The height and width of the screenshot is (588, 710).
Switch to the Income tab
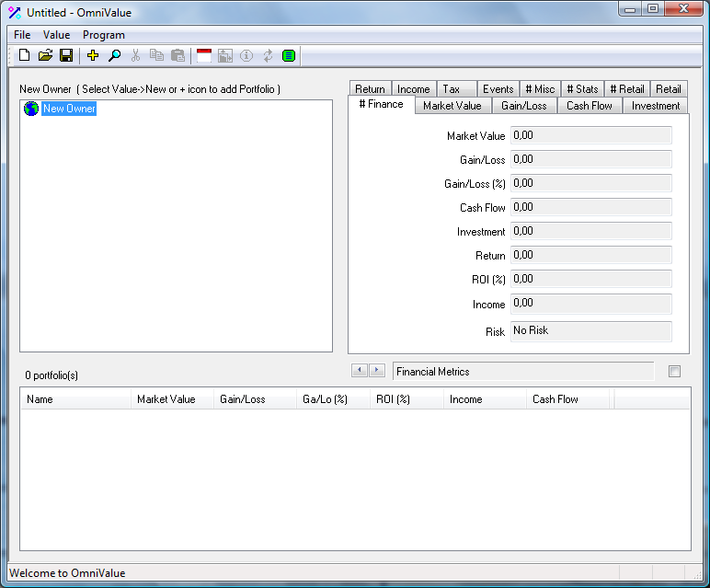(x=414, y=88)
